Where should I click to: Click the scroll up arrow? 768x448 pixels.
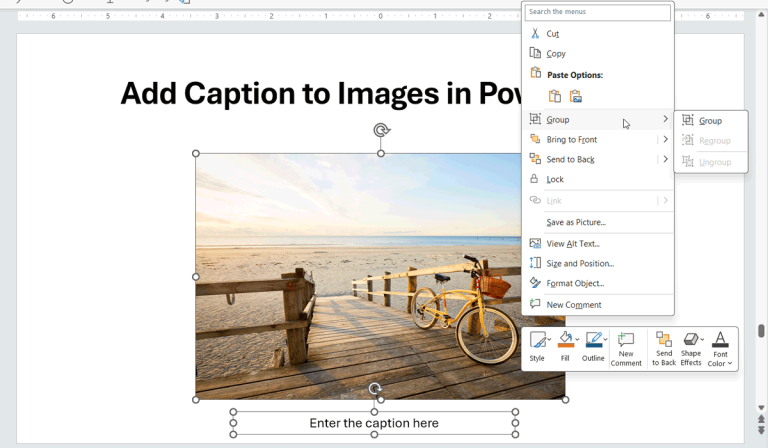point(761,15)
